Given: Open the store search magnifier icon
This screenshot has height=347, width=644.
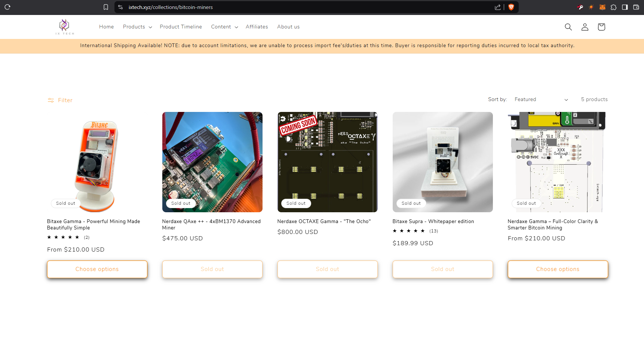Looking at the screenshot, I should tap(568, 27).
